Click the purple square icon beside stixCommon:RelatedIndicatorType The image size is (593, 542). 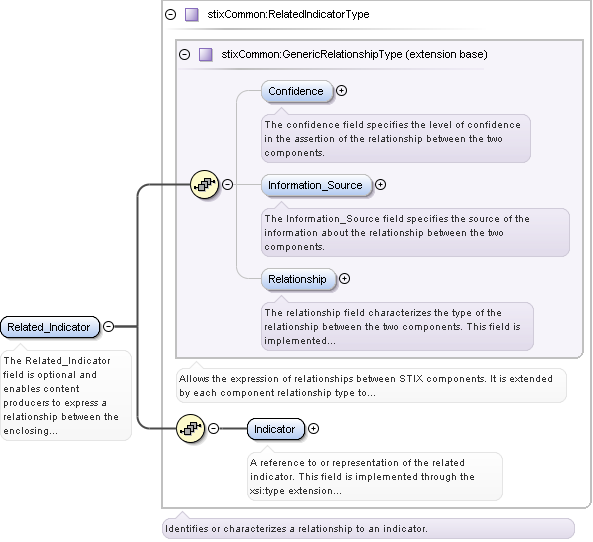pyautogui.click(x=192, y=15)
